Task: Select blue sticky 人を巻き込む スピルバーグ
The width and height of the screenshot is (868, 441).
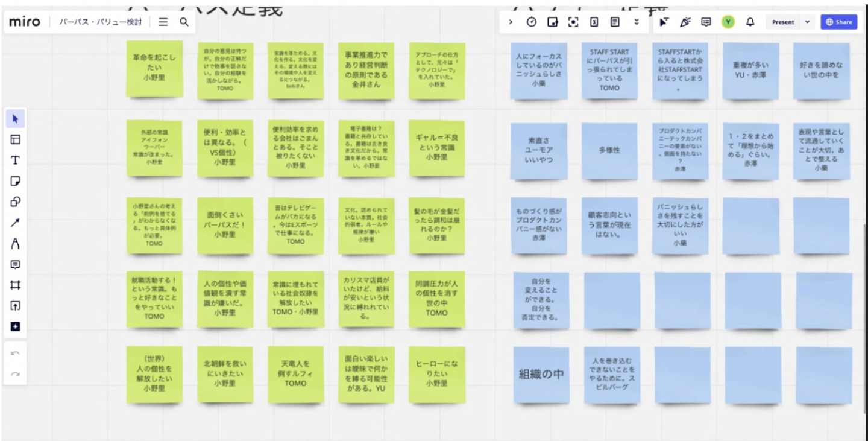Action: point(612,375)
